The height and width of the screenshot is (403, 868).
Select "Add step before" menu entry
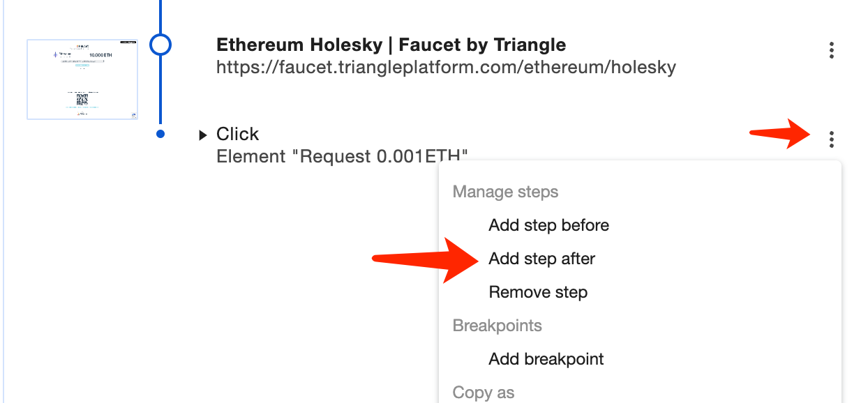click(x=548, y=225)
